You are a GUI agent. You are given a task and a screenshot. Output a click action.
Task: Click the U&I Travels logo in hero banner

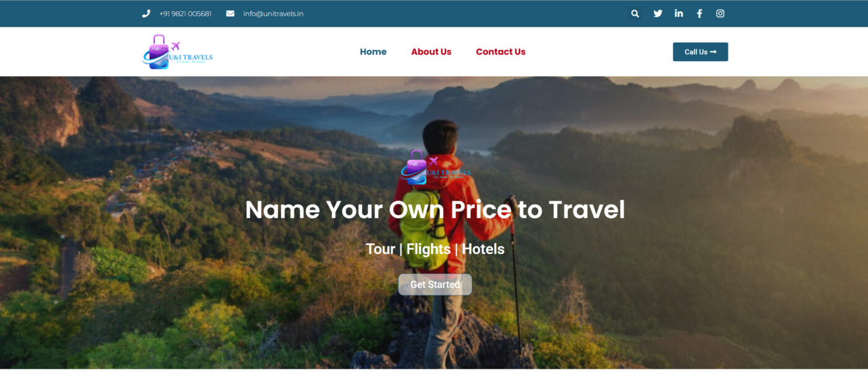pos(435,168)
